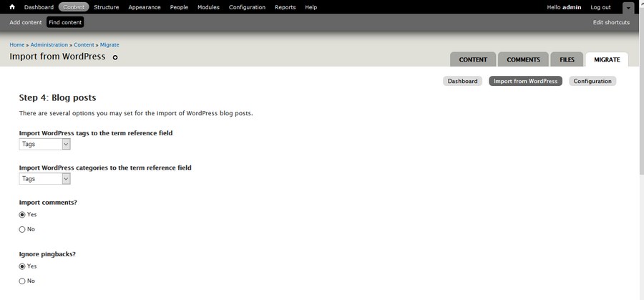Click the Find content shortcut
The width and height of the screenshot is (644, 300).
pos(65,22)
